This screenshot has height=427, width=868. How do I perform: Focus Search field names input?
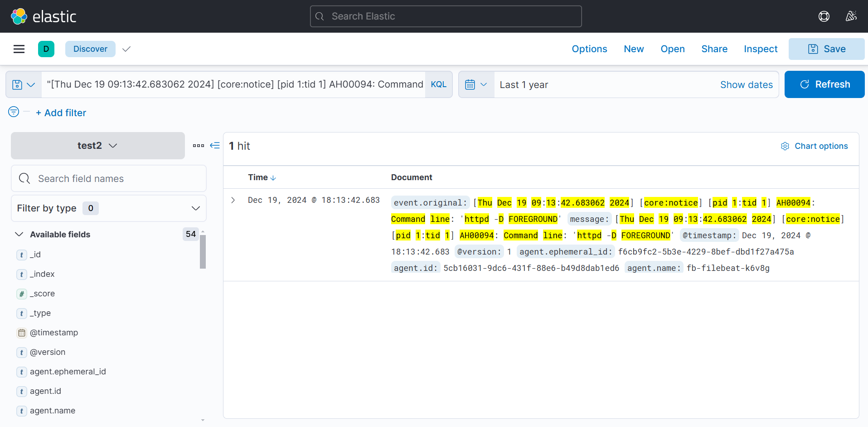tap(109, 178)
